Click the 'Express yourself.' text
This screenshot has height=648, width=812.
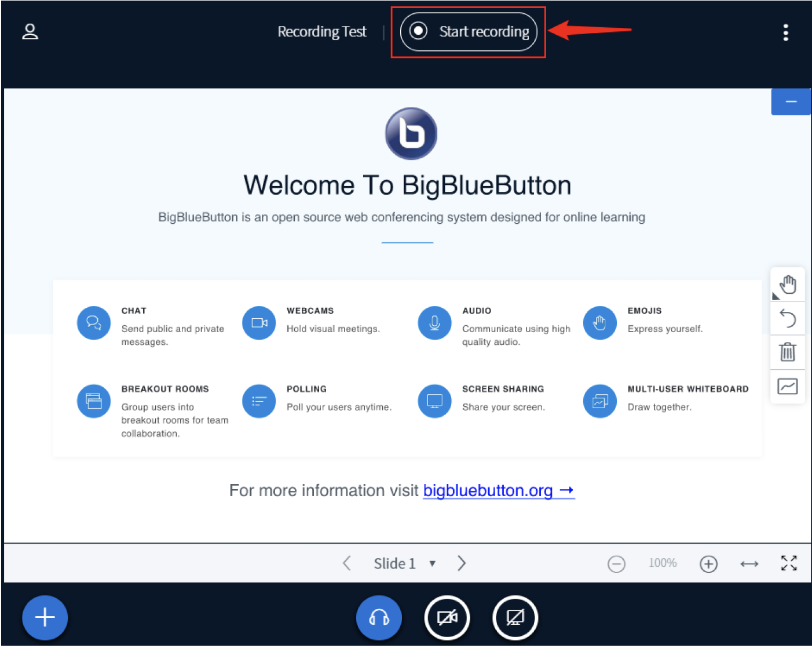tap(665, 329)
